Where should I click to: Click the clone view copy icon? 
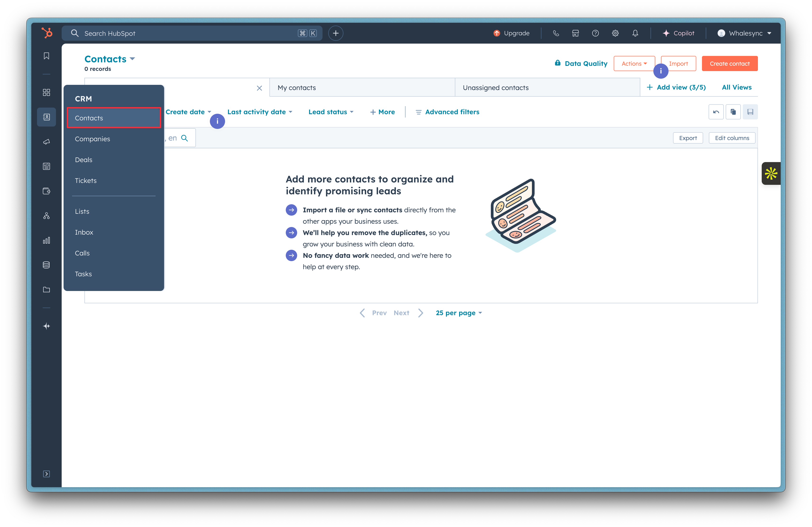[733, 112]
